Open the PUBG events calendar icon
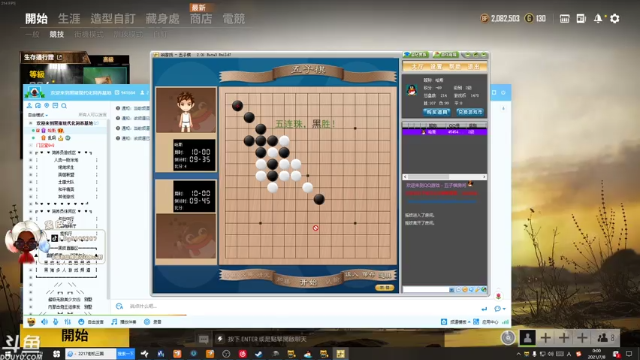The width and height of the screenshot is (640, 360). [564, 18]
